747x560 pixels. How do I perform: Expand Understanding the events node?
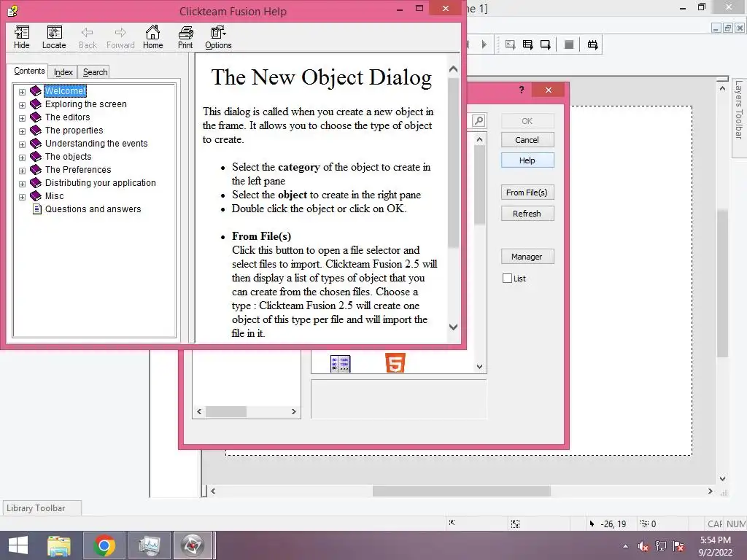22,144
